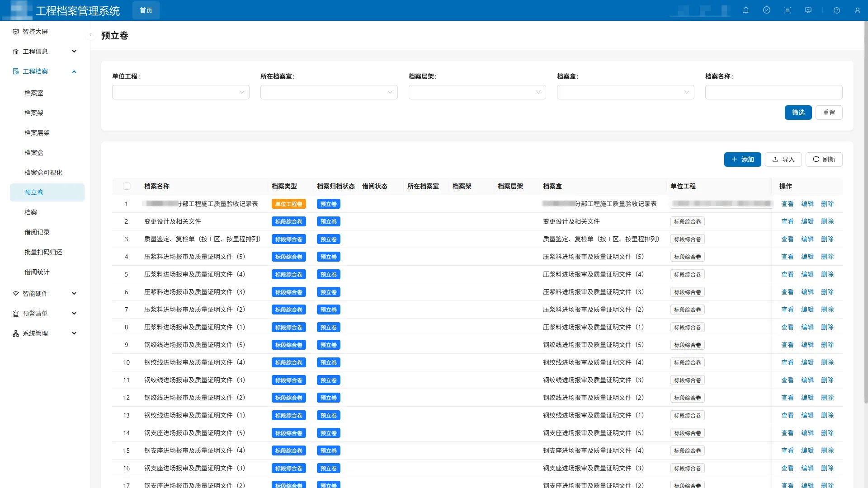Image resolution: width=868 pixels, height=488 pixels.
Task: Open the presentation chart screen icon
Action: click(x=808, y=10)
